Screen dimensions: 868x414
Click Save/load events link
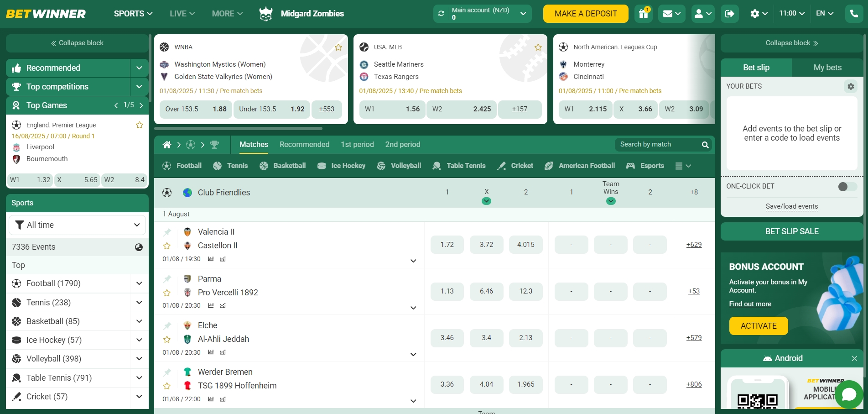792,206
